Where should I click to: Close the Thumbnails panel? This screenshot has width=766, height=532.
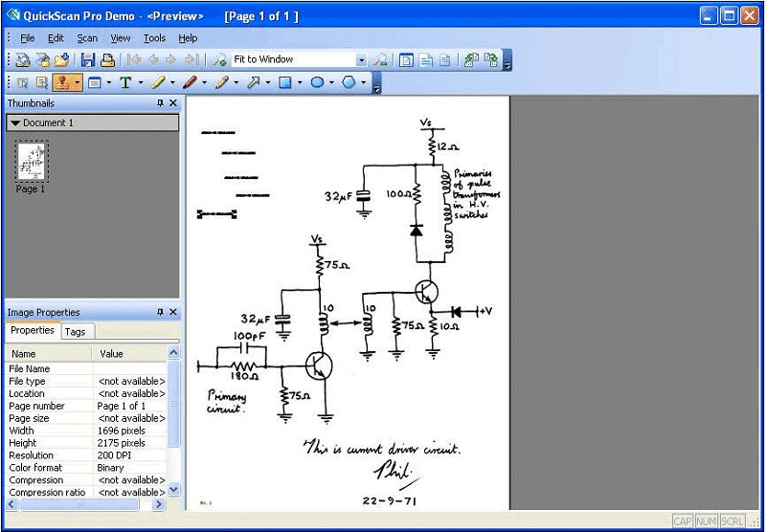point(173,103)
